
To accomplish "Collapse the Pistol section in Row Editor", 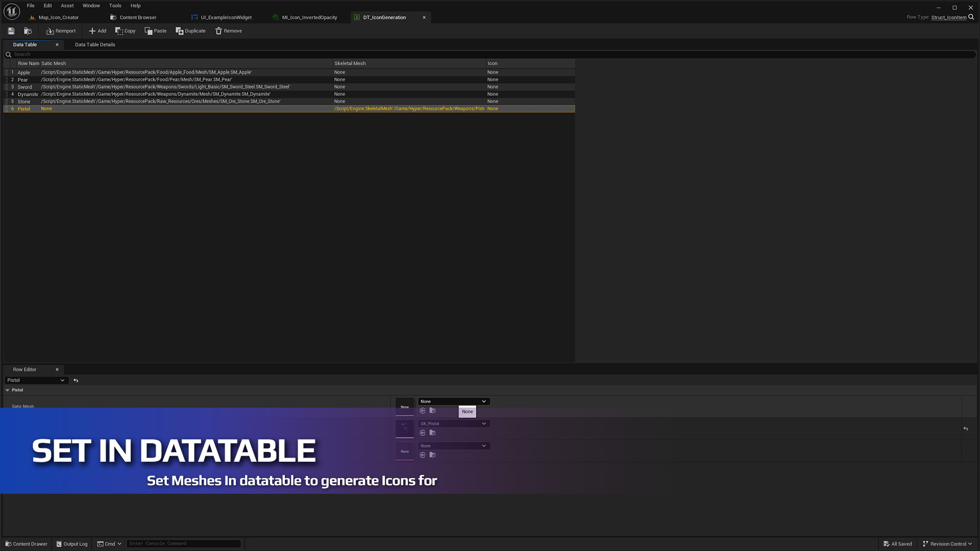I will point(8,390).
